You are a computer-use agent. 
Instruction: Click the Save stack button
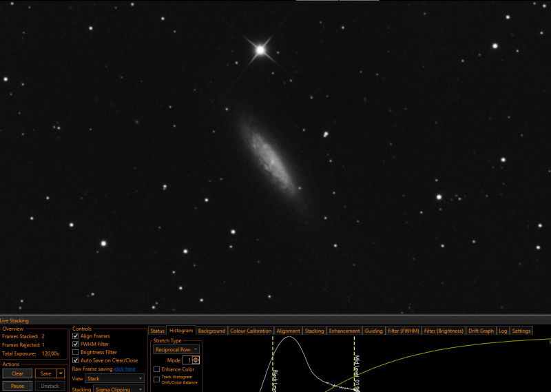(x=45, y=373)
